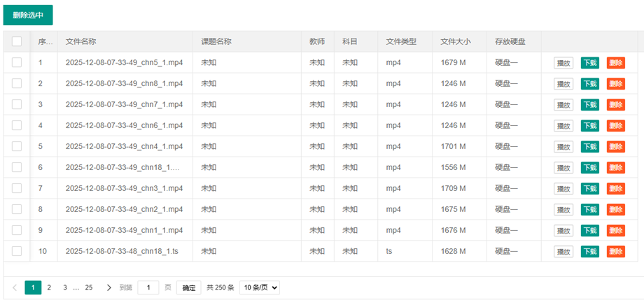Download the chn4_1.mp4 file
The height and width of the screenshot is (300, 644).
tap(589, 147)
